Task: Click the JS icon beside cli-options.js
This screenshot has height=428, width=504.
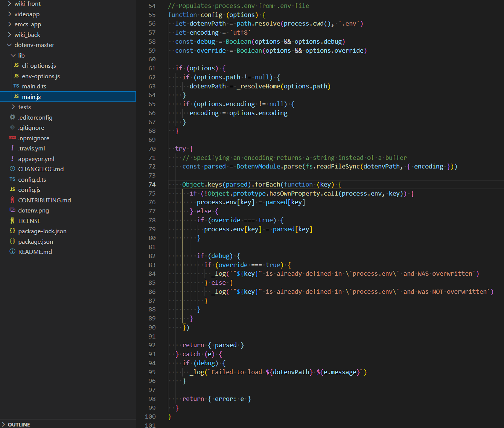Action: [x=16, y=65]
